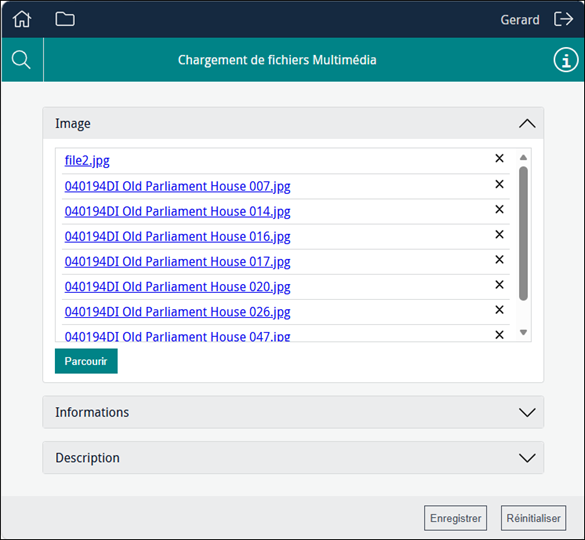Open Old Parliament House 017.jpg link

tap(177, 262)
